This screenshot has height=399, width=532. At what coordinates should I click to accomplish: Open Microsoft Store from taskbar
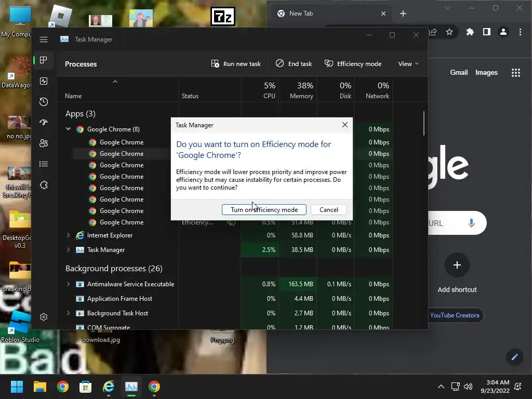pyautogui.click(x=86, y=387)
